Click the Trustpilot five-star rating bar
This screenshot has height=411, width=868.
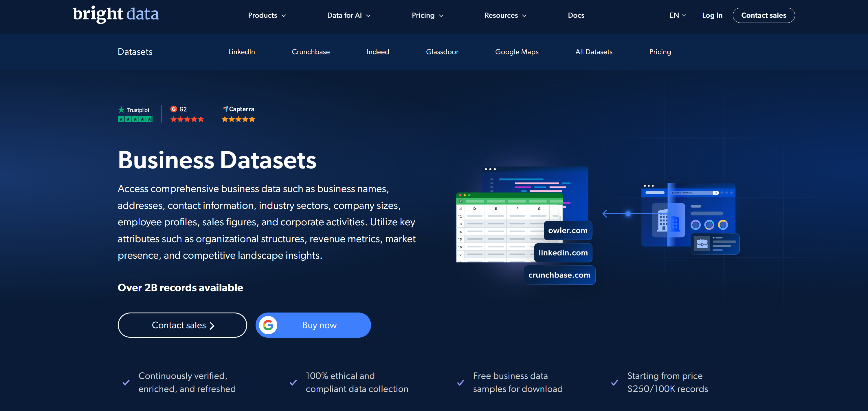(x=135, y=119)
